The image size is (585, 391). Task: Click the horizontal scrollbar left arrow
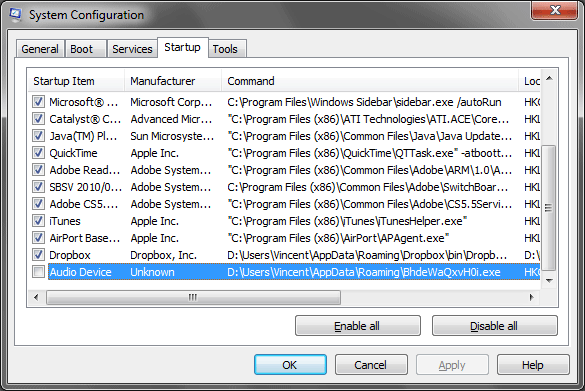(x=36, y=297)
